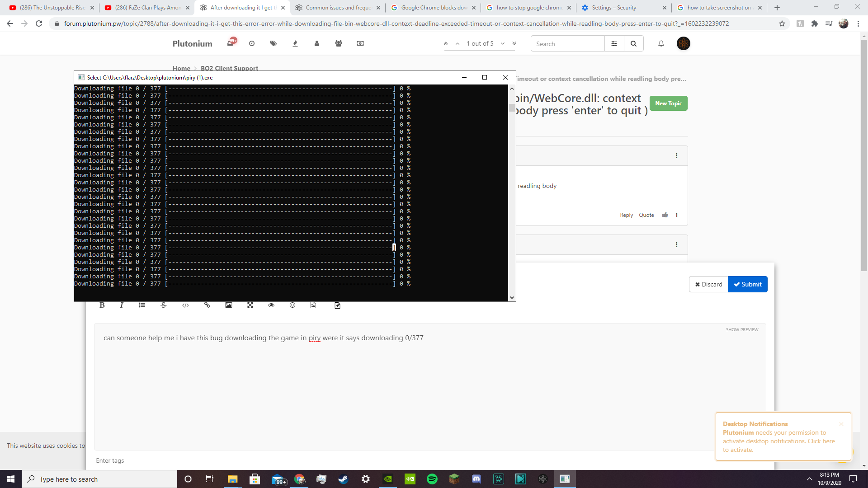The height and width of the screenshot is (488, 868).
Task: Open BO2 Client Support breadcrumb
Action: 229,68
